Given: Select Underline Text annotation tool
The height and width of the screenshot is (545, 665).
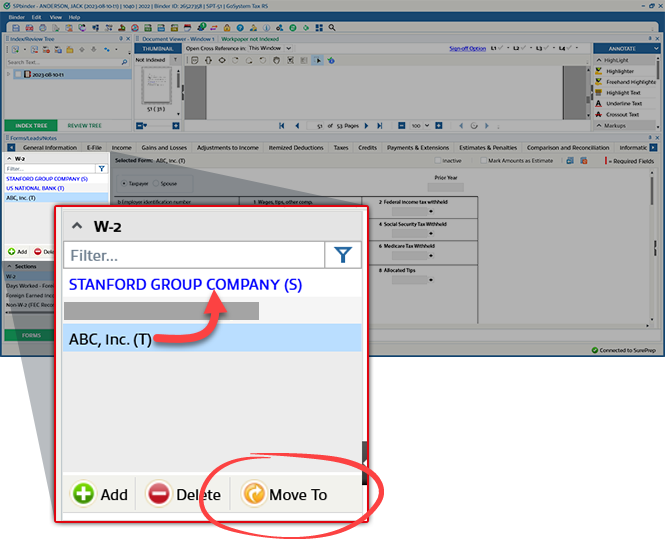Looking at the screenshot, I should pos(624,103).
